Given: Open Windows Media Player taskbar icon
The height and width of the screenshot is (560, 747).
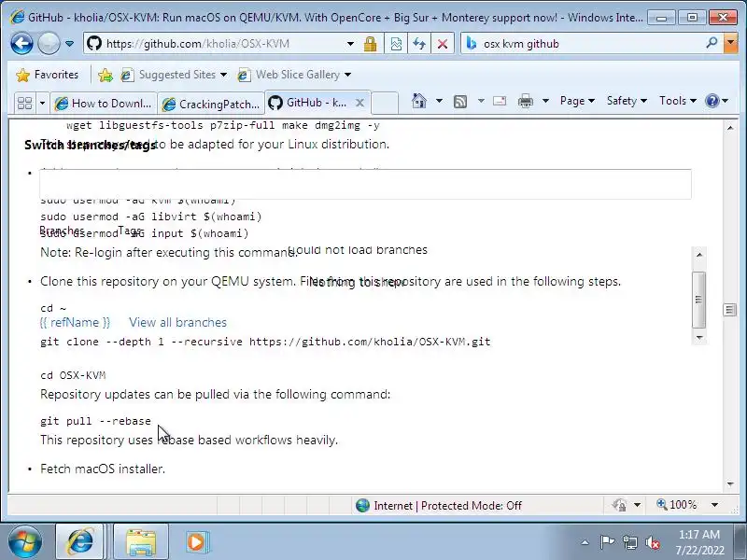Looking at the screenshot, I should [x=196, y=542].
